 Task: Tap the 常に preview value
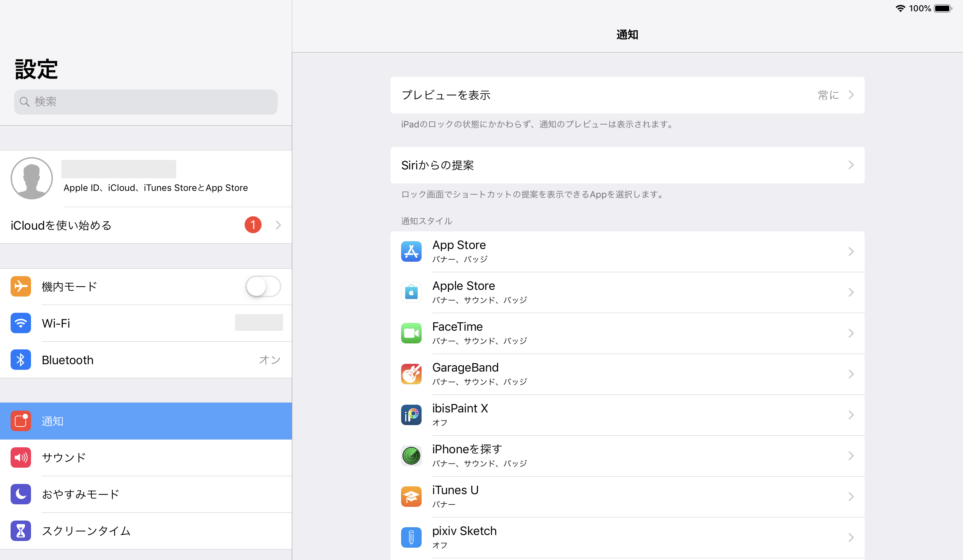[x=828, y=95]
